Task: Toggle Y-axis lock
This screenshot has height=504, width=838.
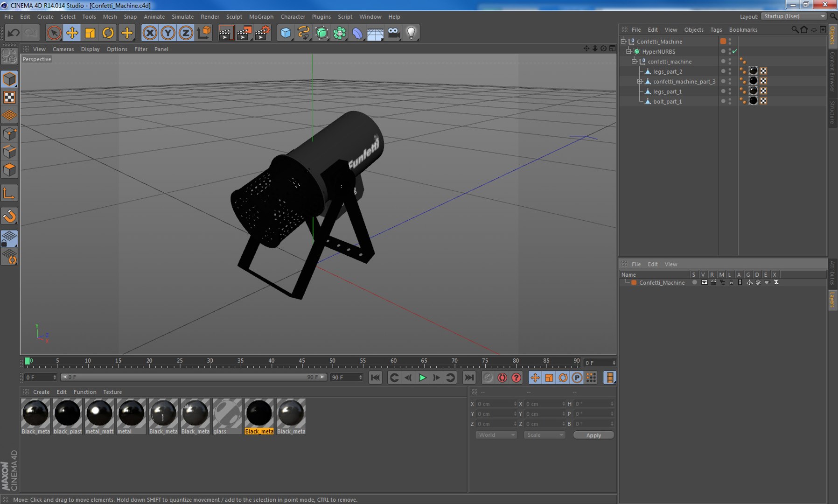Action: tap(168, 33)
